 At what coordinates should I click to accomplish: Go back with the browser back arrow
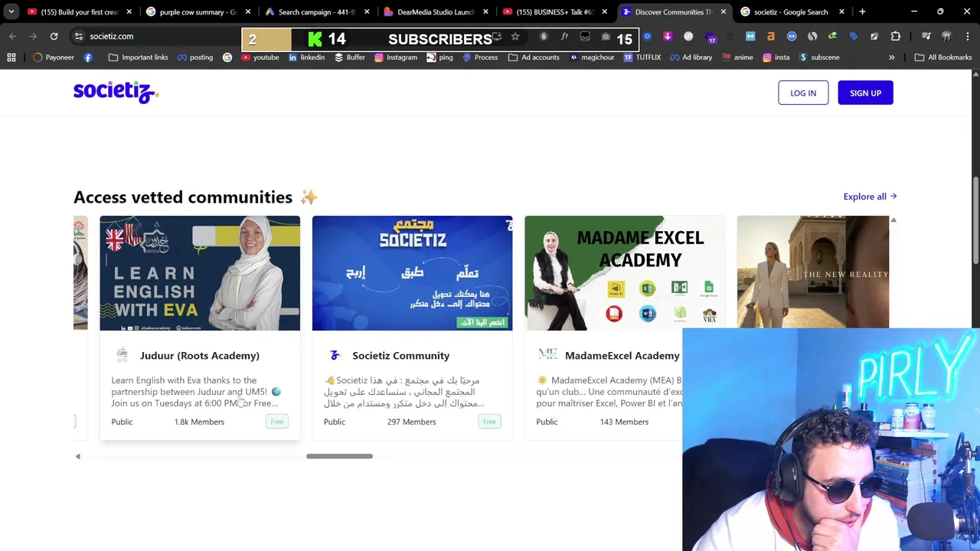pyautogui.click(x=13, y=36)
